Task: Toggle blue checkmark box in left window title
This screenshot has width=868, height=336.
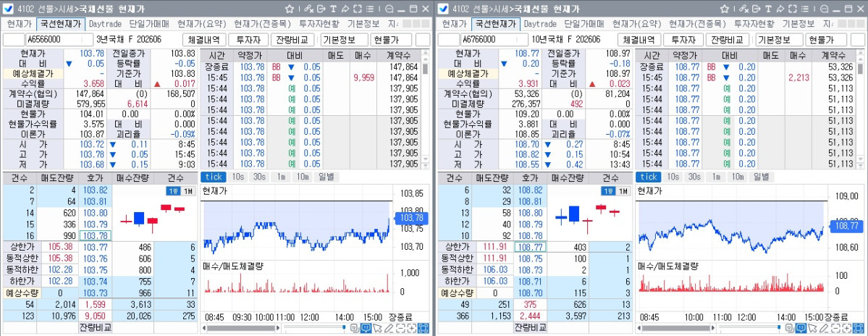Action: coord(9,9)
